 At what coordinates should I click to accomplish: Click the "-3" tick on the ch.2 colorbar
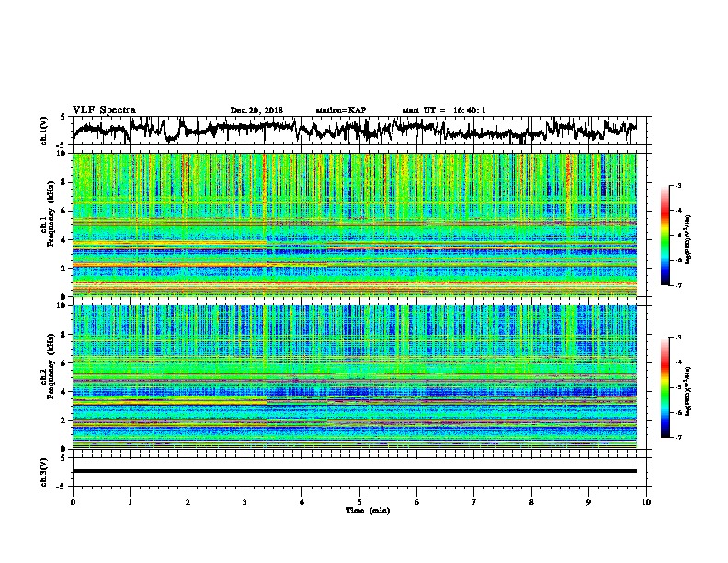click(678, 338)
